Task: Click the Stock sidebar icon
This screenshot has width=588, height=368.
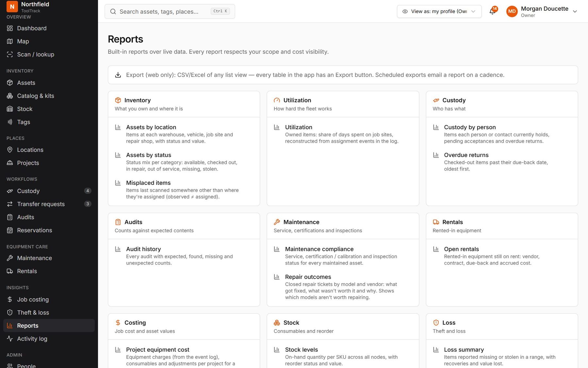Action: 10,109
